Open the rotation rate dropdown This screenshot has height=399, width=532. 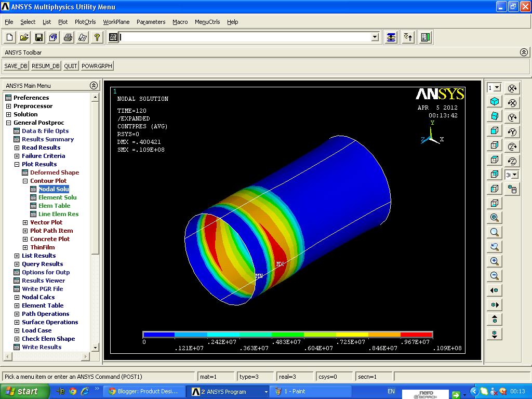(x=515, y=175)
